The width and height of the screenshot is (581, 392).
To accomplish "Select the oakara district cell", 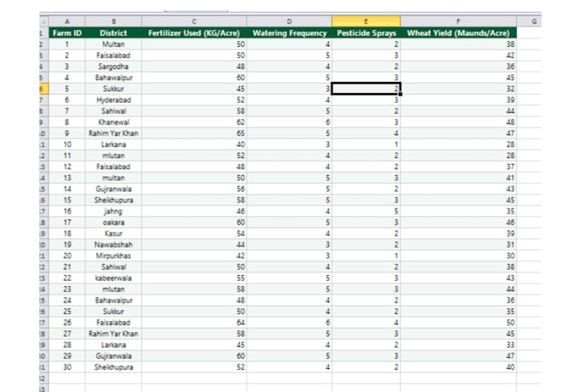I will click(114, 222).
